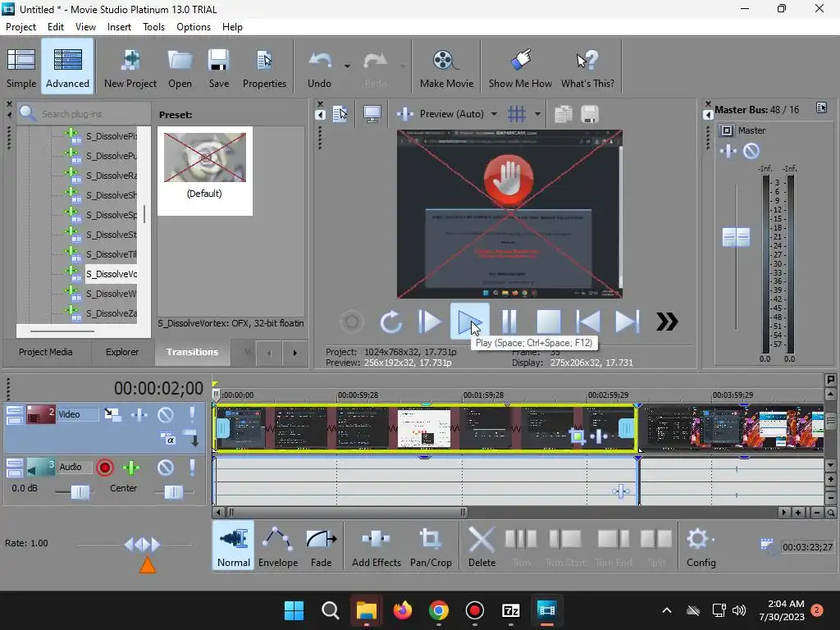Image resolution: width=840 pixels, height=630 pixels.
Task: Solo the Audio track
Action: (192, 468)
